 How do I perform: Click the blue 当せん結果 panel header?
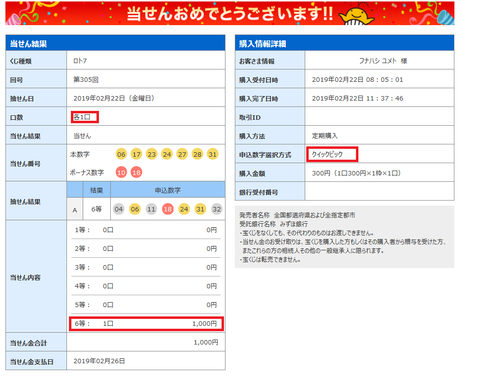(115, 43)
